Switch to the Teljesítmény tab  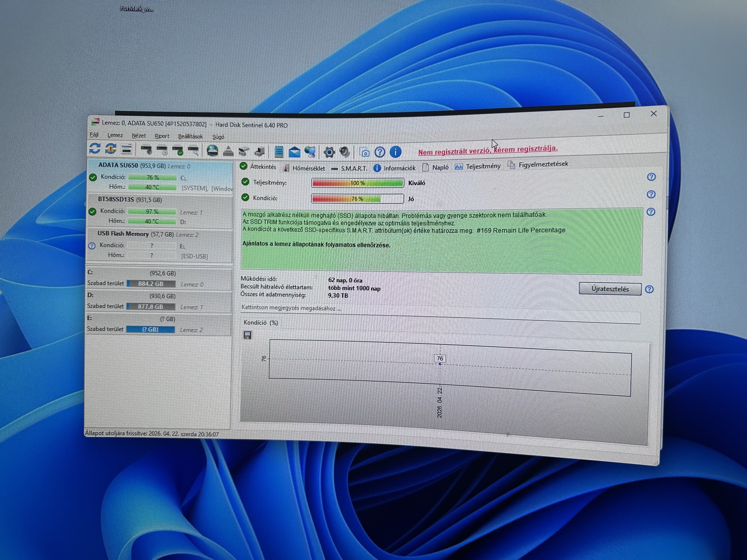(478, 167)
